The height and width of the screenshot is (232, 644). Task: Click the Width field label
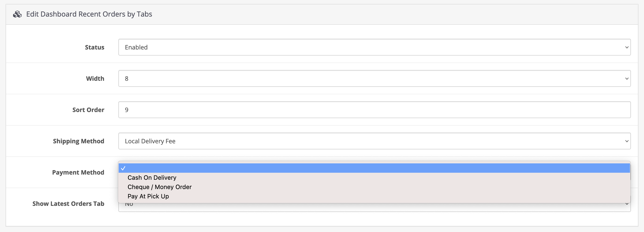[x=95, y=78]
